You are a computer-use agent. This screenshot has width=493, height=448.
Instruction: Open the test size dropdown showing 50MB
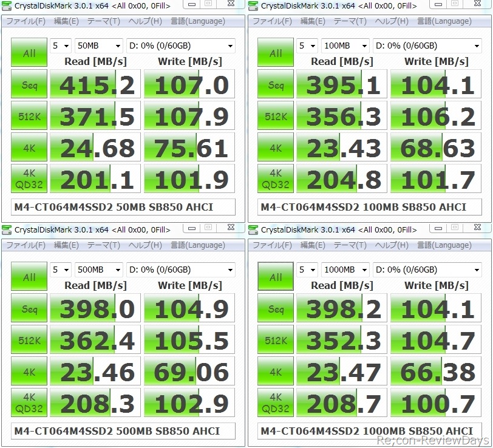tap(99, 46)
